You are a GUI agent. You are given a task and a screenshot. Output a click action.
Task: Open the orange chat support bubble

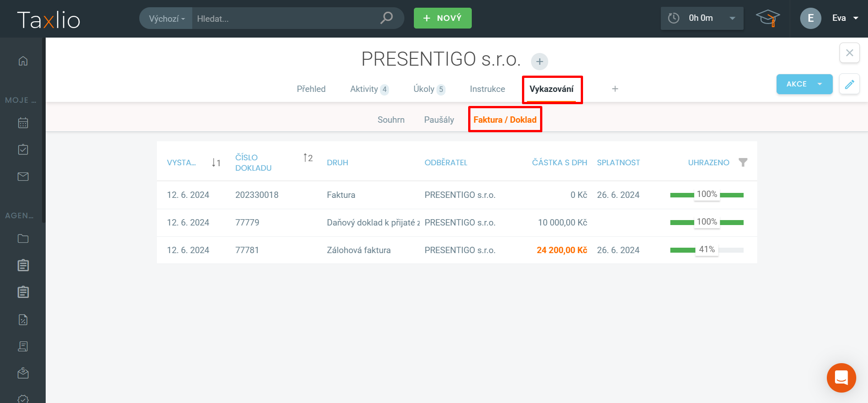[841, 378]
